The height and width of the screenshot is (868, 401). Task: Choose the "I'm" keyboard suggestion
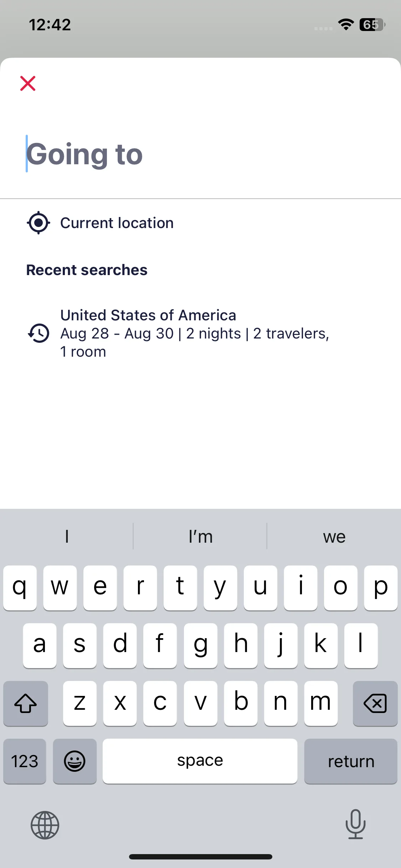(200, 536)
